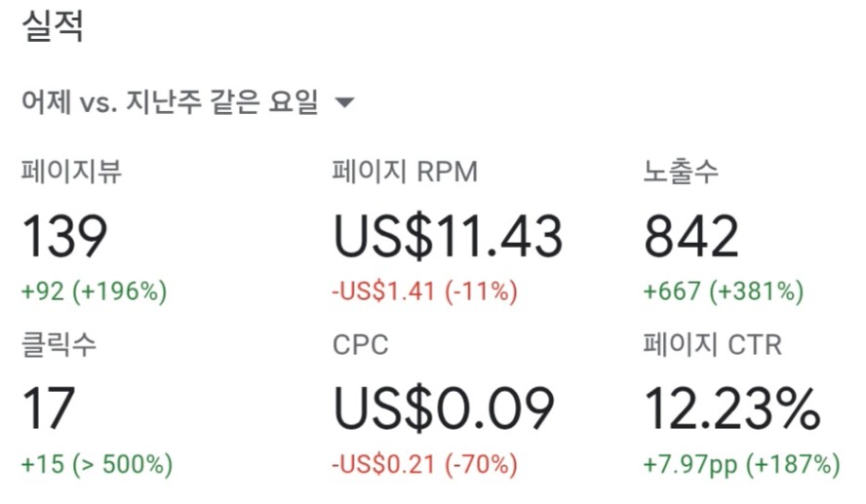Click the 842 impressions value
866x504 pixels.
(690, 236)
